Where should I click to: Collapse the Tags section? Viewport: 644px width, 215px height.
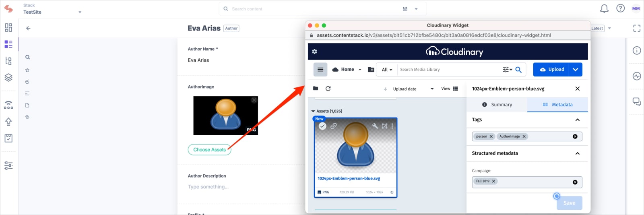pyautogui.click(x=578, y=120)
